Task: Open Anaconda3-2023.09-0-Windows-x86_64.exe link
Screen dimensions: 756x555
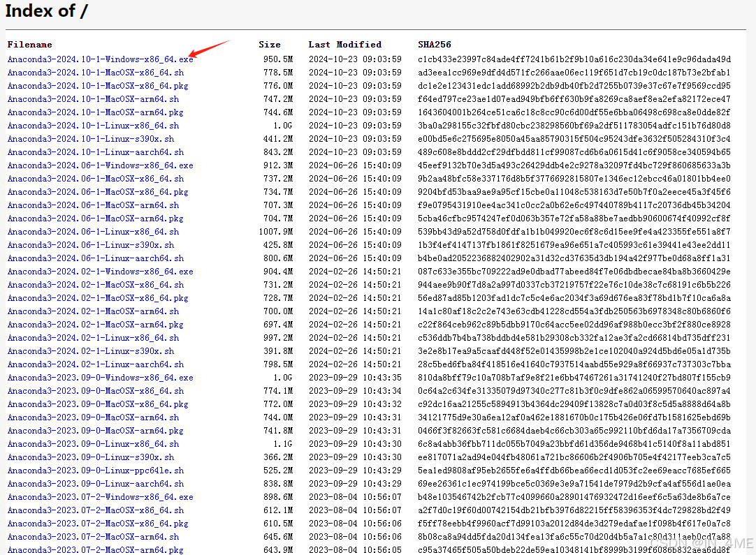Action: click(101, 378)
